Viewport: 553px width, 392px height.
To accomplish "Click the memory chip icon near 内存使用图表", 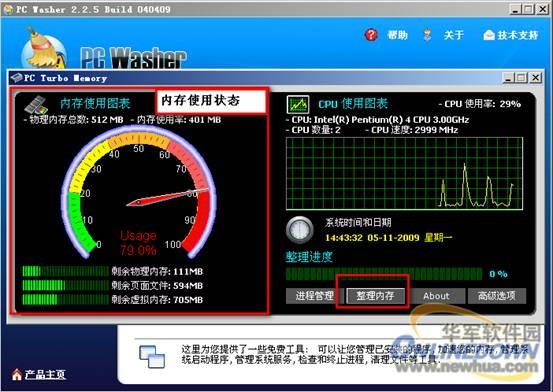I will coord(36,104).
